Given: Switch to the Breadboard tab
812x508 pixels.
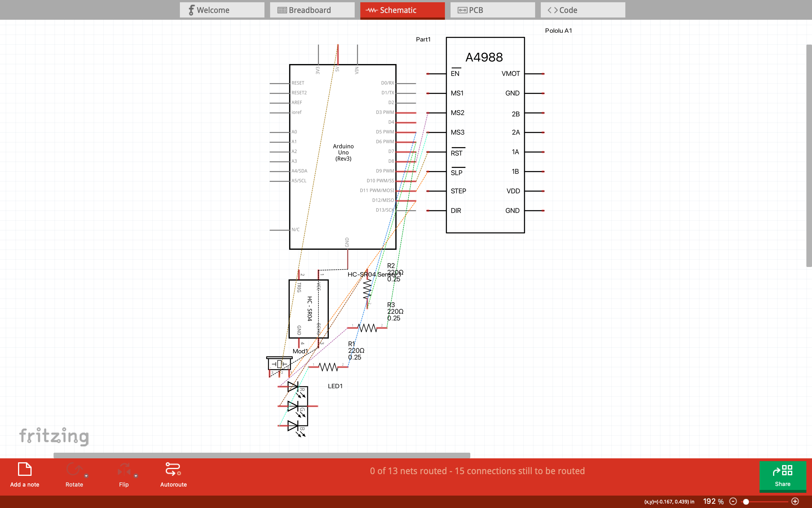Looking at the screenshot, I should (312, 10).
